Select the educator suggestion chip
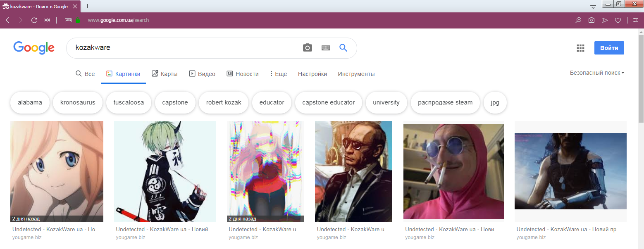The width and height of the screenshot is (644, 249). (272, 102)
